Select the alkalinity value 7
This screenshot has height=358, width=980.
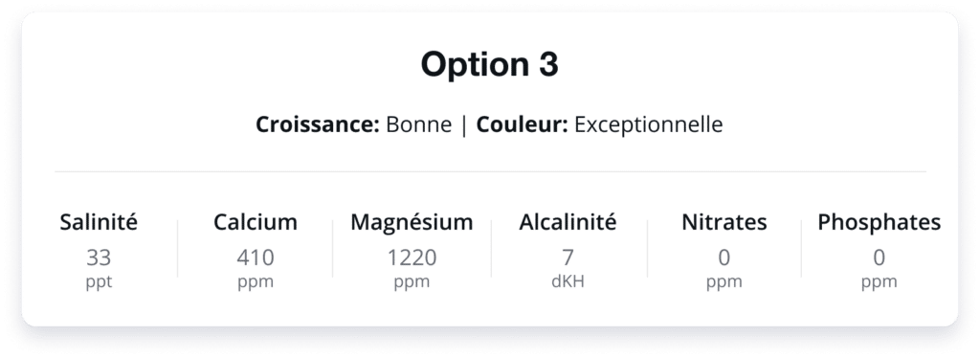tap(568, 257)
